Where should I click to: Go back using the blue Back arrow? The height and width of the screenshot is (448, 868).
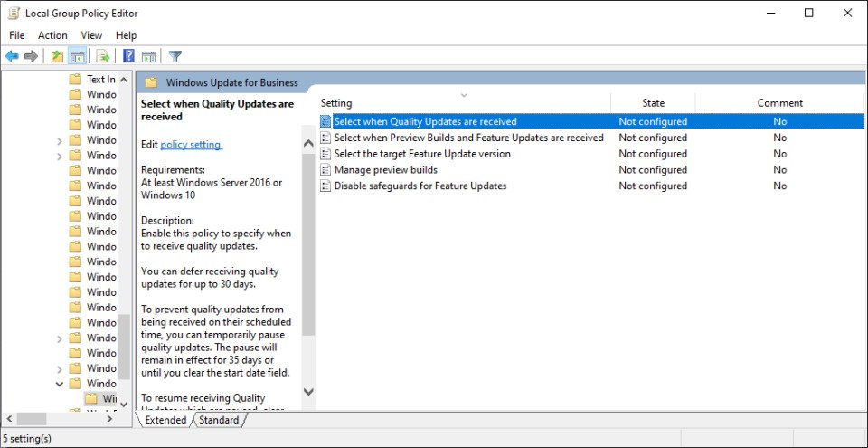coord(12,56)
